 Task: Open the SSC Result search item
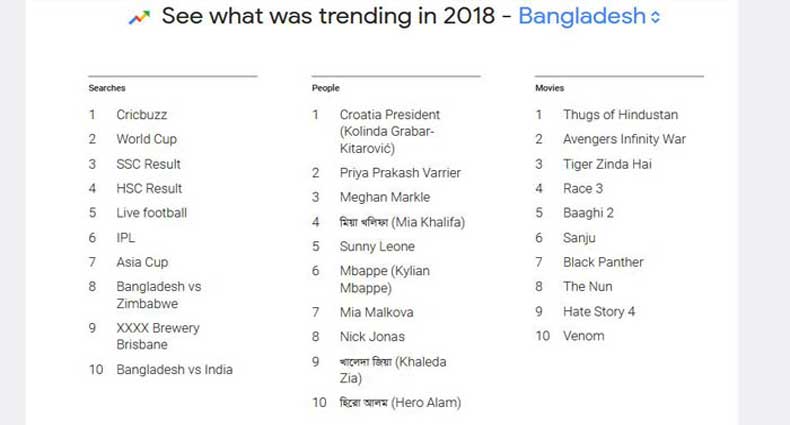pos(148,164)
